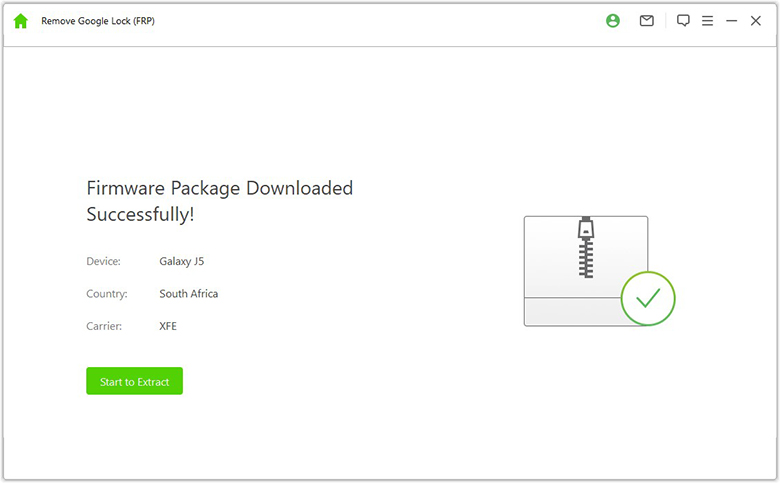Screen dimensions: 780x483
Task: Click the Carrier label
Action: click(x=105, y=326)
